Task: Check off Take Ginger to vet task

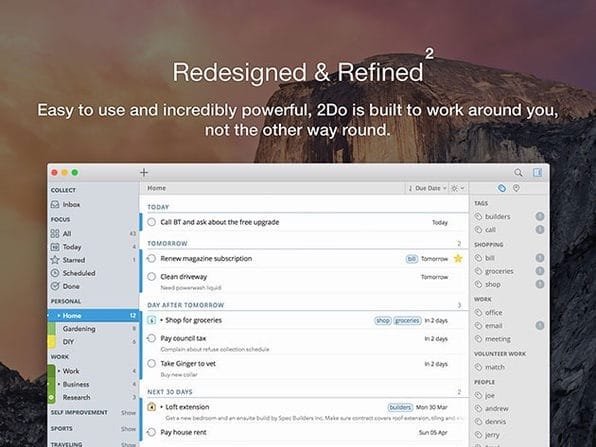Action: (151, 364)
